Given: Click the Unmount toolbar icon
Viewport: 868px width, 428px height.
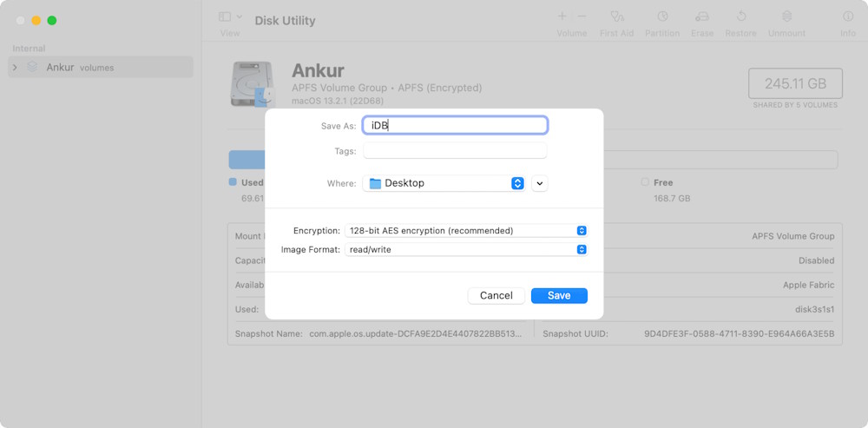Looking at the screenshot, I should coord(786,16).
